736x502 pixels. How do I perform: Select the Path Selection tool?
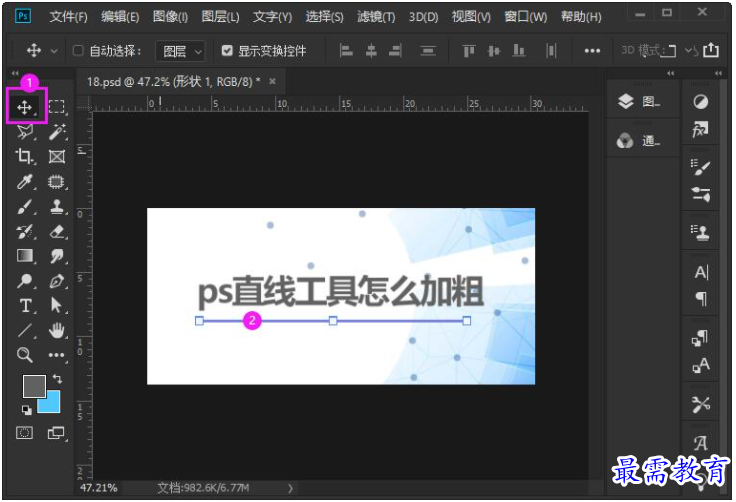coord(56,305)
